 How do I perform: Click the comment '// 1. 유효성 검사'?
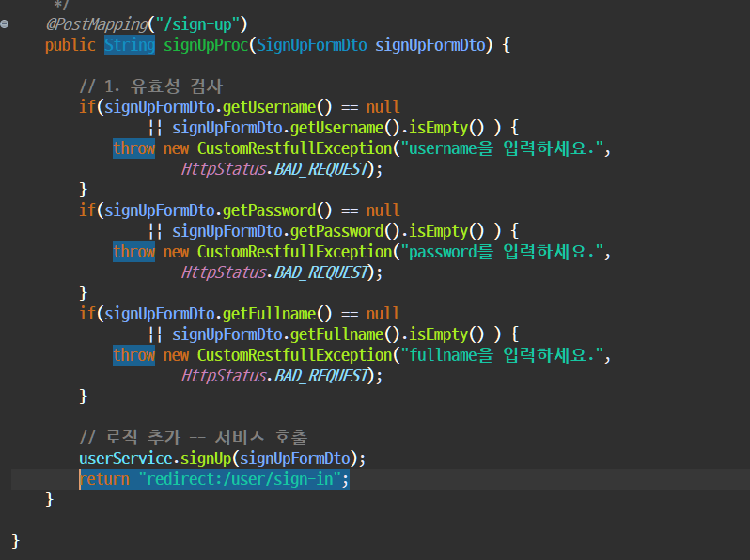pyautogui.click(x=151, y=86)
